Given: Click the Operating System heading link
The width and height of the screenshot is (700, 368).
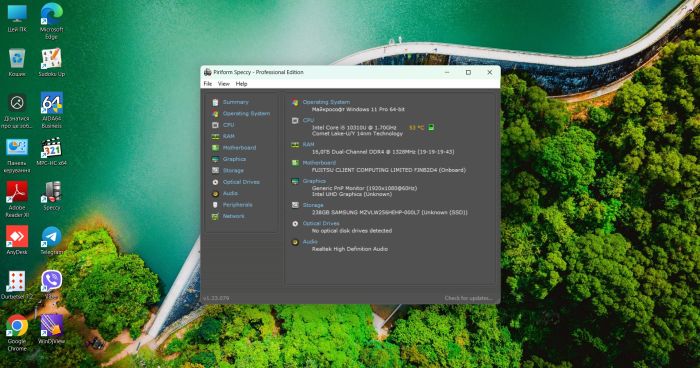Looking at the screenshot, I should point(326,102).
